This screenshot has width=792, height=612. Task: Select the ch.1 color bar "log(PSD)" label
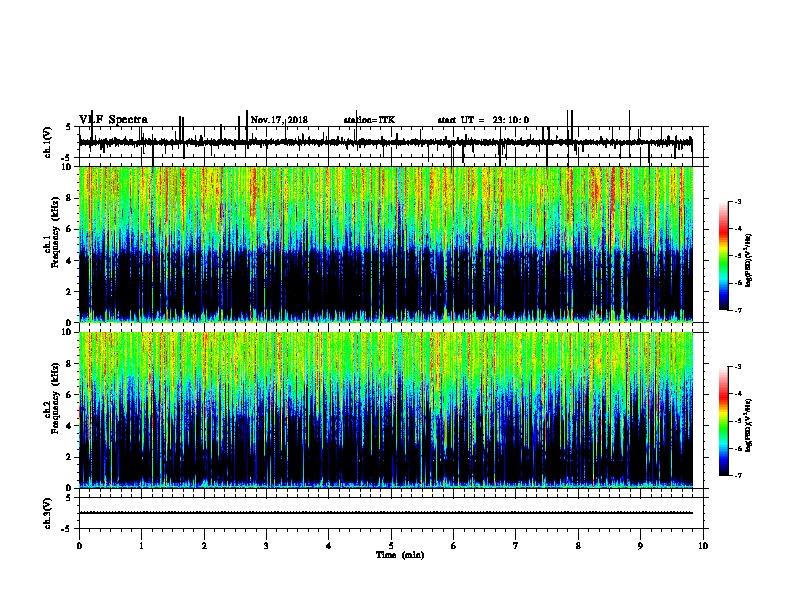point(749,260)
